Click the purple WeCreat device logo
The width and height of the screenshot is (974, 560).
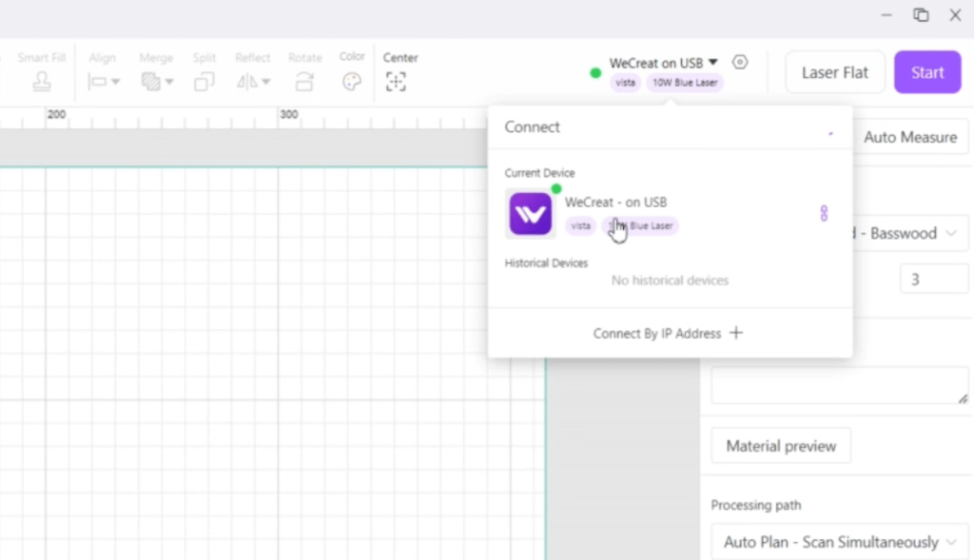pyautogui.click(x=530, y=214)
